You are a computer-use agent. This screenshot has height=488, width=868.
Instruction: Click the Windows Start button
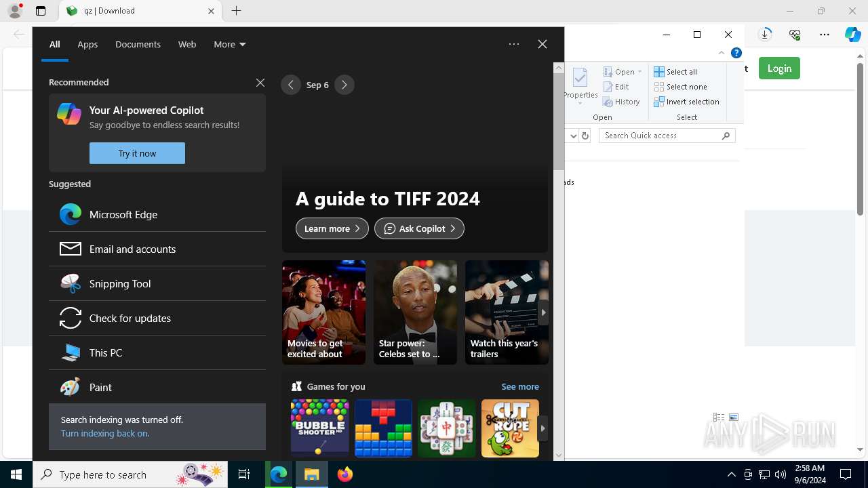[16, 474]
